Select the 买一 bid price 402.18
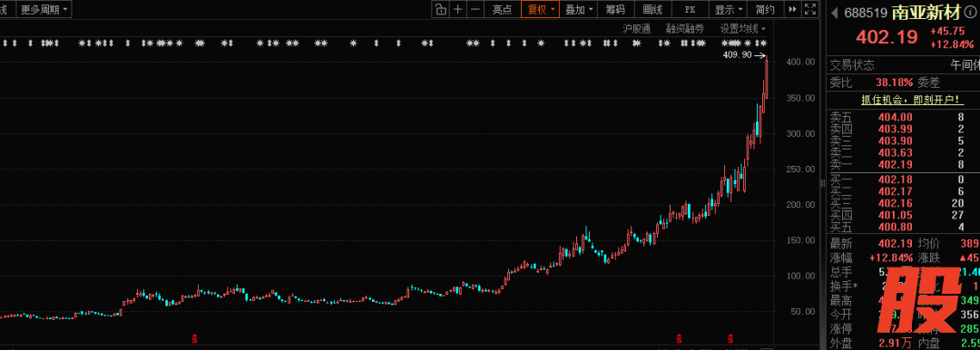The width and height of the screenshot is (980, 350). (x=895, y=180)
